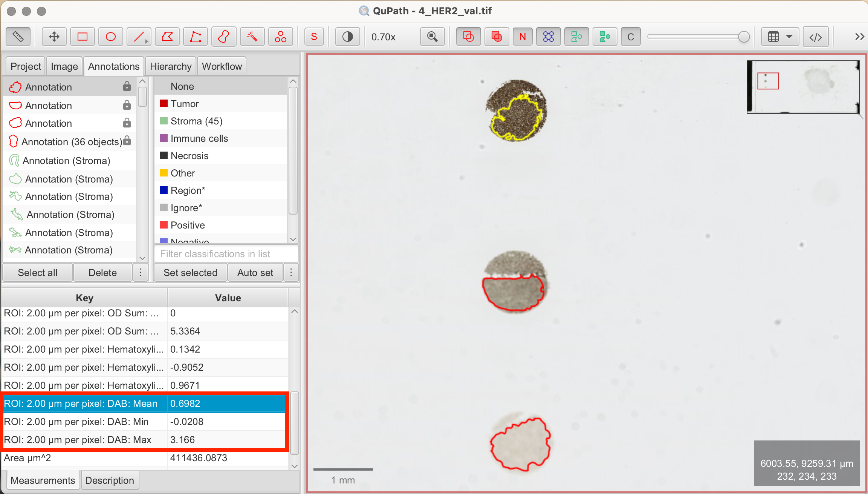Click the Set selected button
This screenshot has width=868, height=494.
coord(190,272)
